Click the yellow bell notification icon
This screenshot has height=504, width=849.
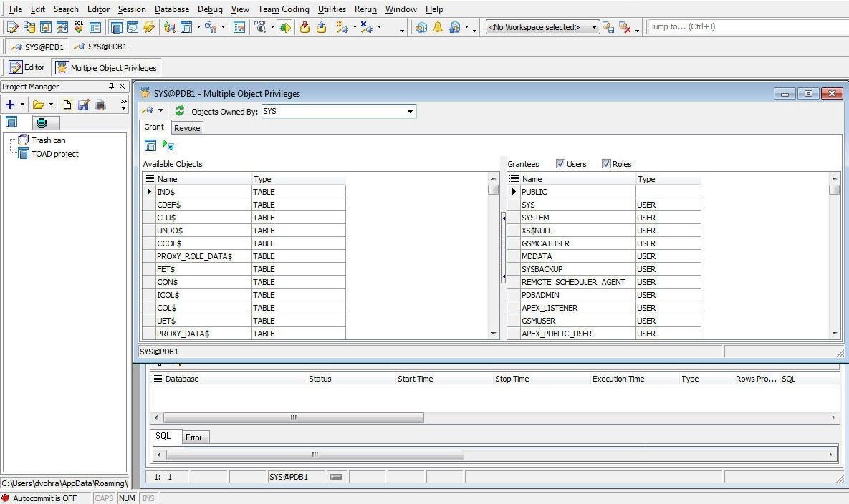click(438, 27)
